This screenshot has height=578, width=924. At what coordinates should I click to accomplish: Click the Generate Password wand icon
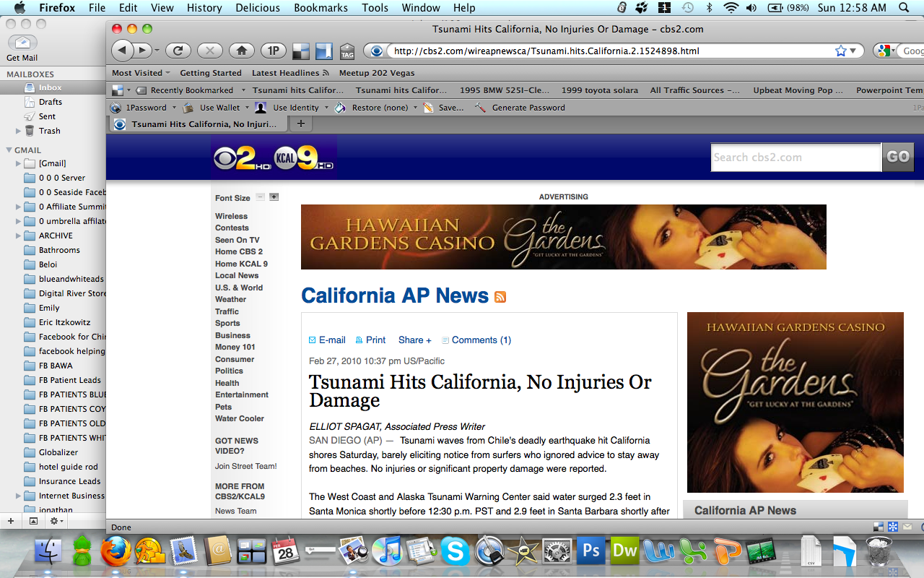pos(480,108)
